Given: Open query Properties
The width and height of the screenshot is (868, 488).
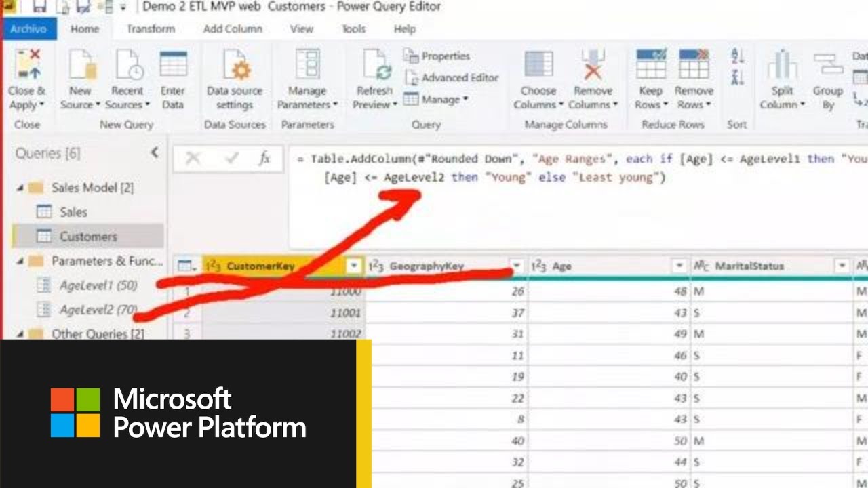Looking at the screenshot, I should 437,56.
